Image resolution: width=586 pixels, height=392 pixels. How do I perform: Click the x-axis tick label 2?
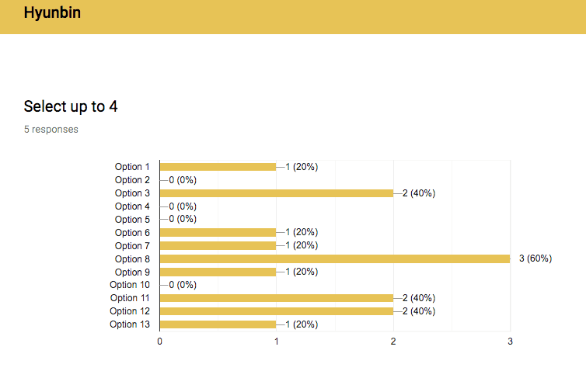tap(393, 342)
